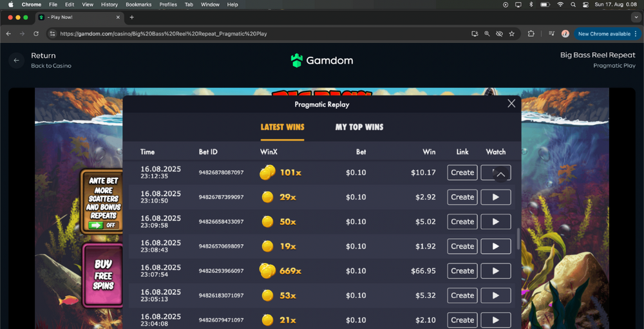Viewport: 644px width, 329px height.
Task: Play replay of the 669x win
Action: click(495, 271)
